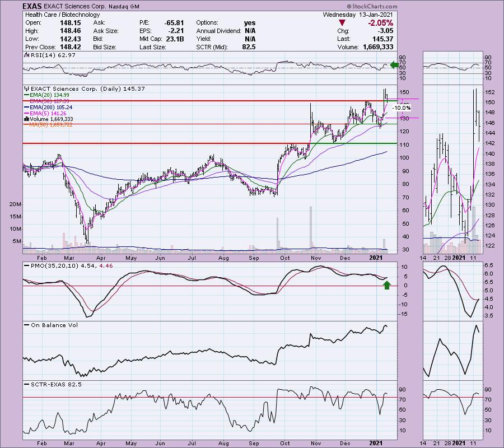504x448 pixels.
Task: Click the Last Size label
Action: 153,47
